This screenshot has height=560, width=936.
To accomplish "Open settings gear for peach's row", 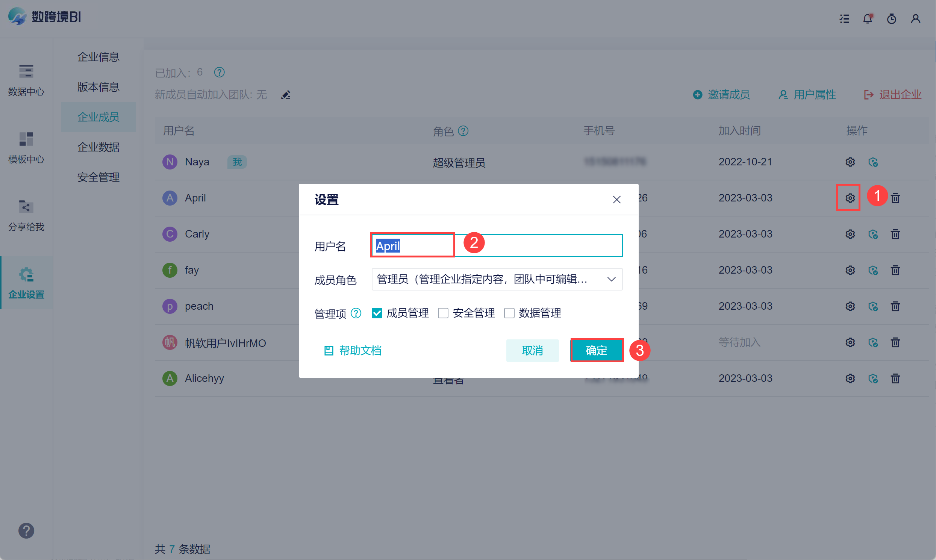I will [x=850, y=306].
